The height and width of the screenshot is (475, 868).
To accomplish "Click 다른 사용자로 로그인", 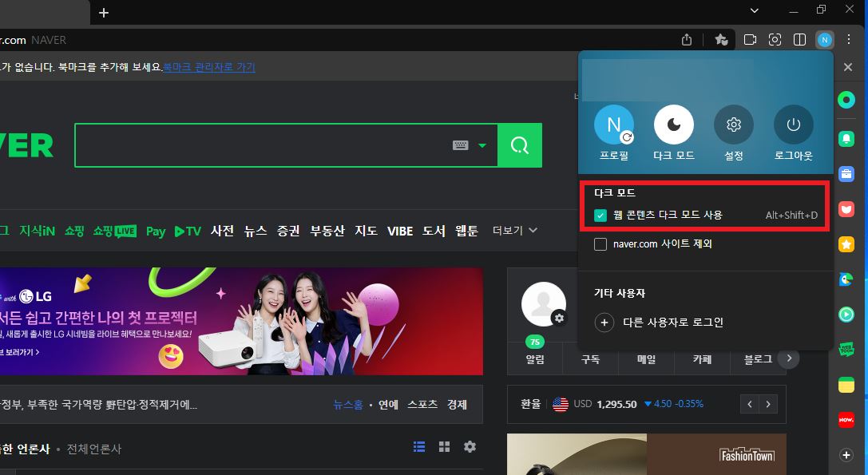I will point(659,323).
